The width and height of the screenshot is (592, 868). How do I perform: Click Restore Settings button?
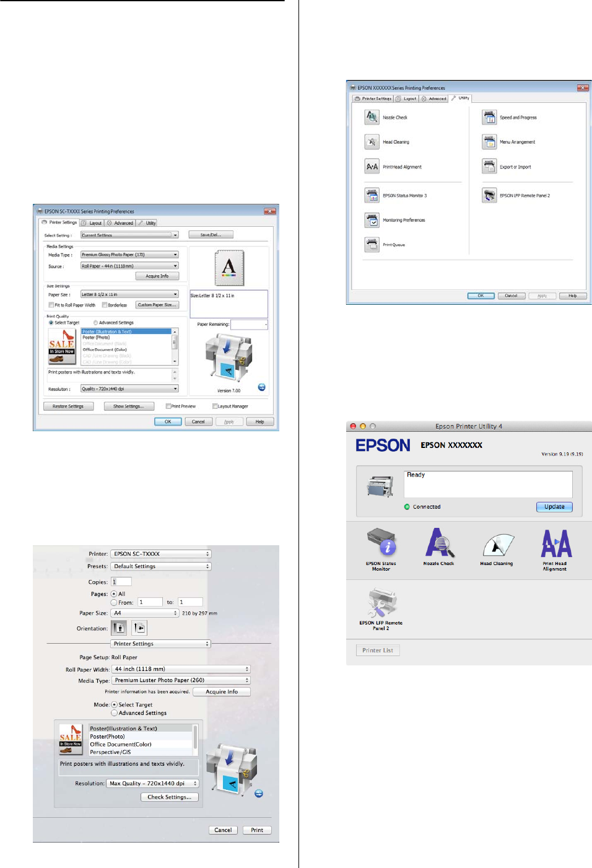point(68,406)
